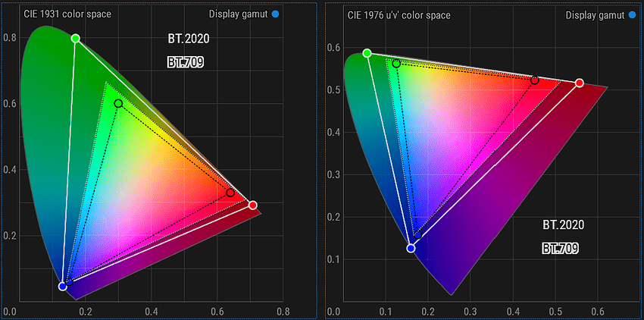Viewport: 644px width, 320px height.
Task: Select the blue BT.709 target circle in CIE 1931 chart
Action: pyautogui.click(x=69, y=282)
